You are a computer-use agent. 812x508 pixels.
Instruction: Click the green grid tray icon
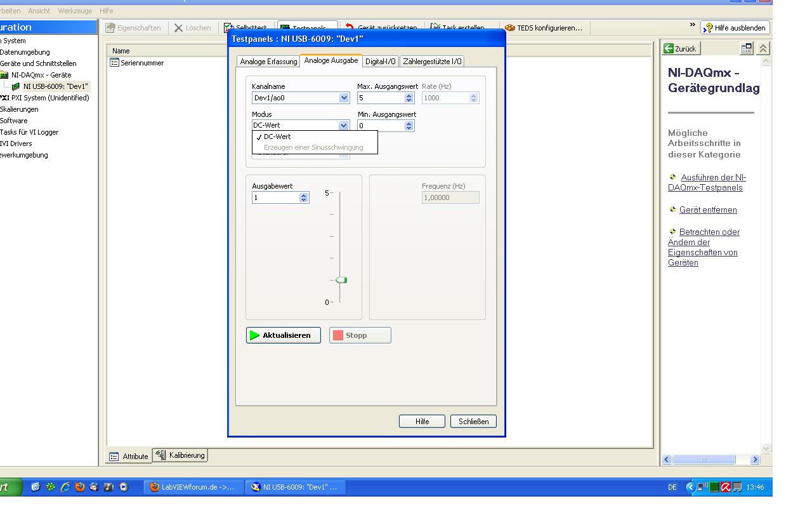coord(714,487)
